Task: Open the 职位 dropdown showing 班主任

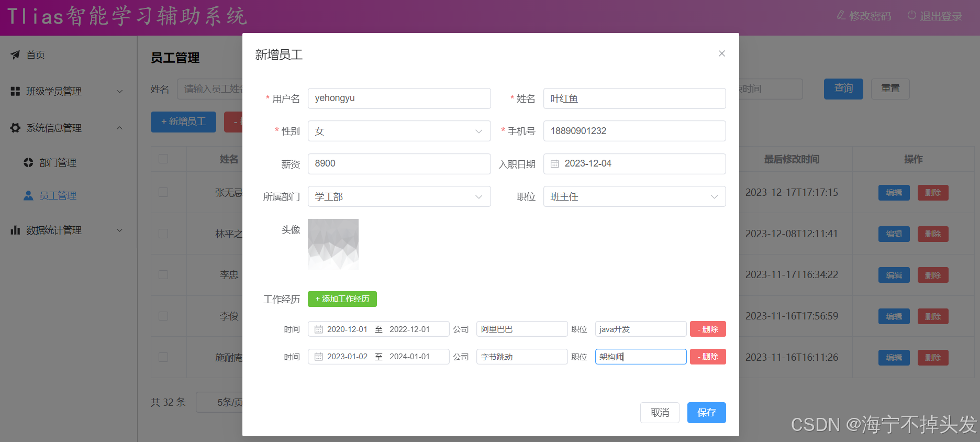Action: [x=634, y=196]
